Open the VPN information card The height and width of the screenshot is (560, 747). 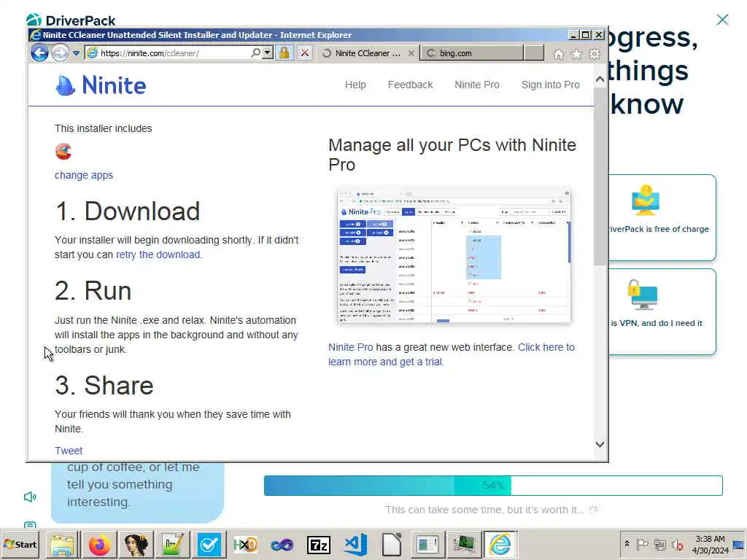pyautogui.click(x=662, y=312)
